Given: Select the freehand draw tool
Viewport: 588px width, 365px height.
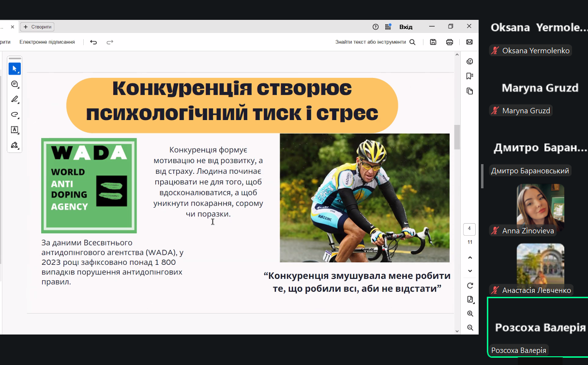Looking at the screenshot, I should click(x=15, y=115).
